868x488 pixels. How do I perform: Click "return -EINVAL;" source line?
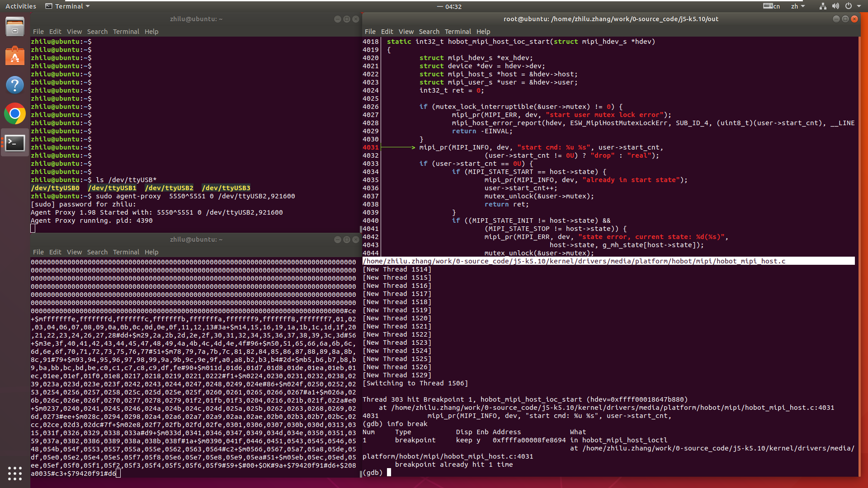[482, 131]
